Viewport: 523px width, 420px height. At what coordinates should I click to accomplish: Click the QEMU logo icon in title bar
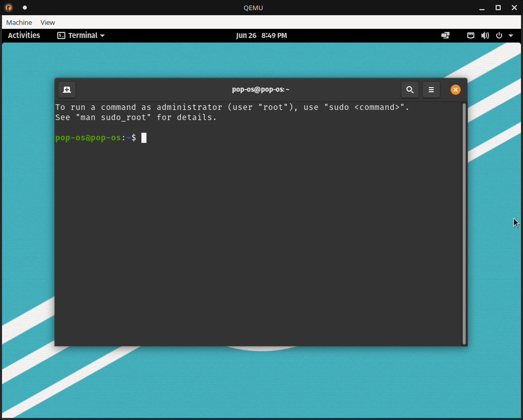9,7
